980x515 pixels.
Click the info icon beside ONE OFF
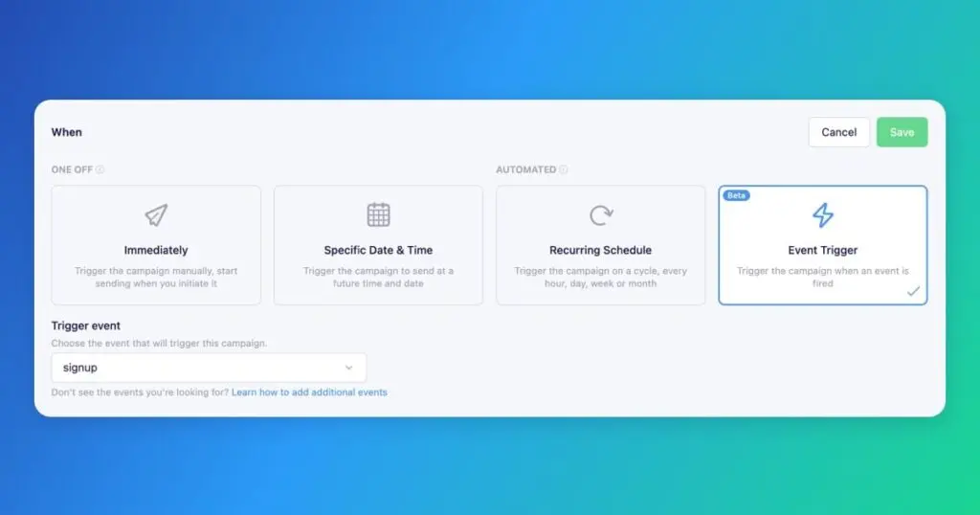100,169
